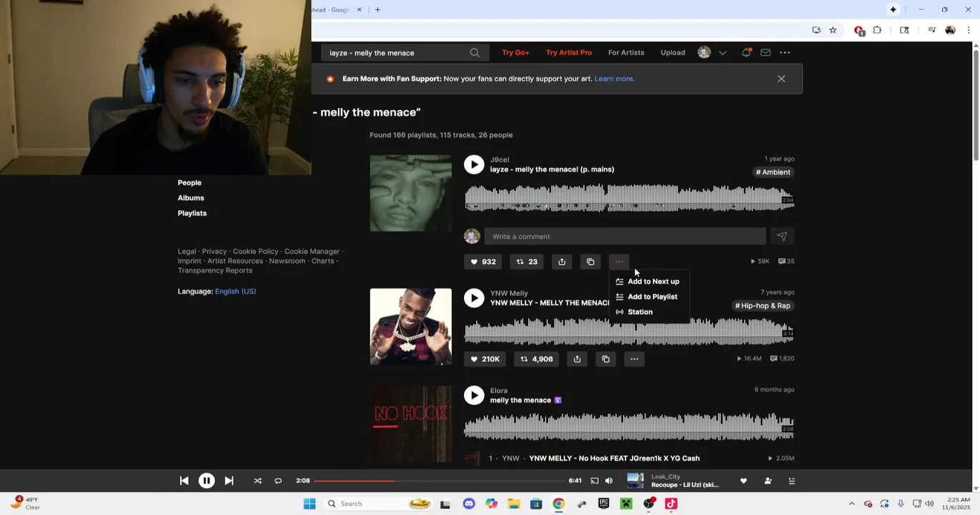The height and width of the screenshot is (515, 980).
Task: Open YNW Melly track artwork
Action: (x=411, y=327)
